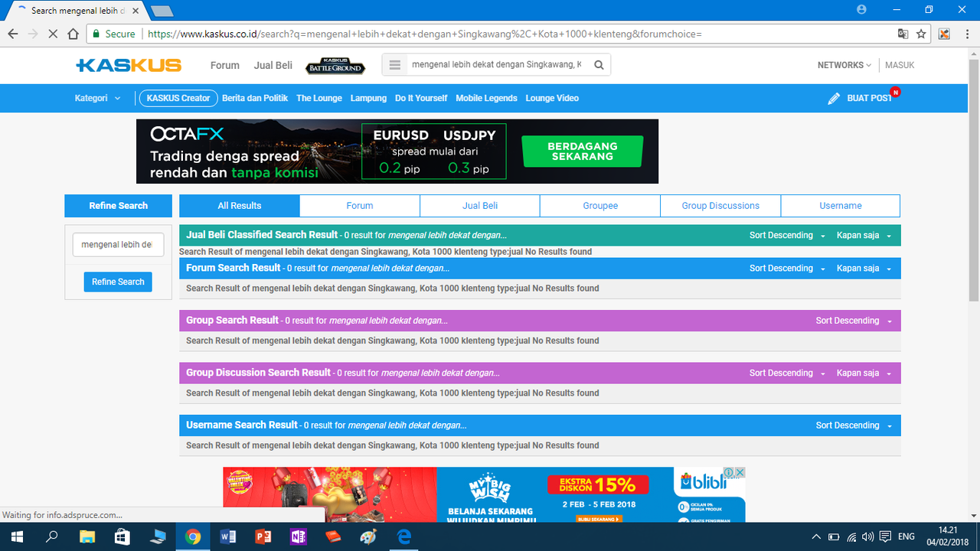Open the Jual Beli header link

(x=273, y=65)
